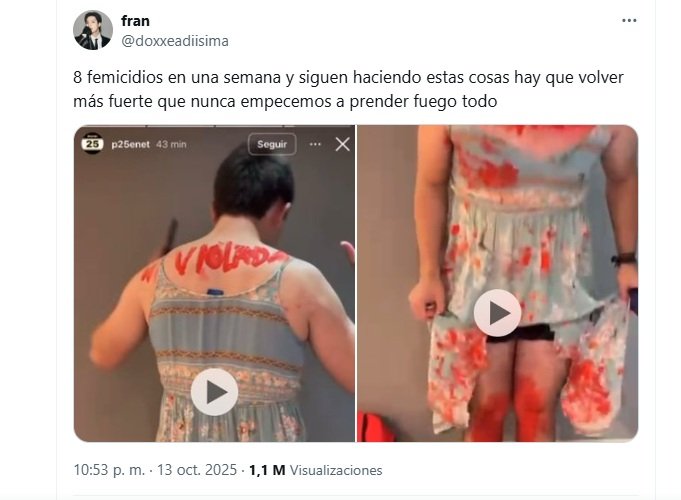The image size is (681, 500).
Task: Play the right video thumbnail
Action: pyautogui.click(x=497, y=313)
